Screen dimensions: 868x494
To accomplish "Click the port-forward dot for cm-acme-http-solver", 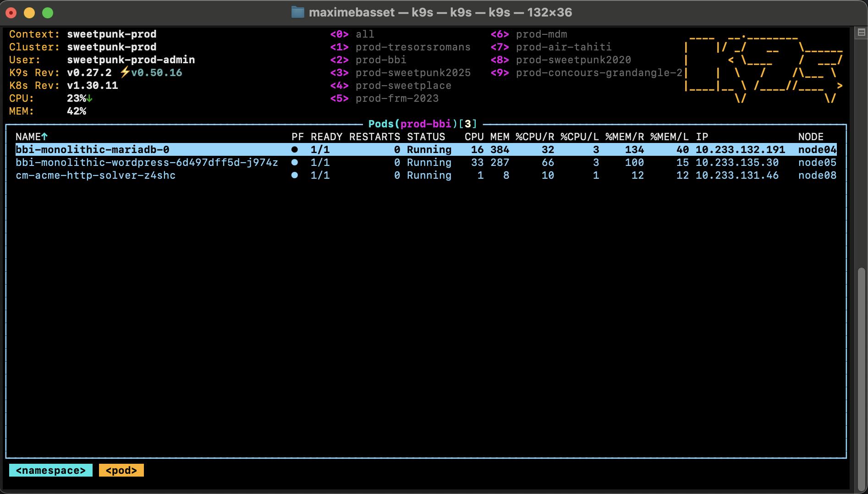I will click(295, 175).
